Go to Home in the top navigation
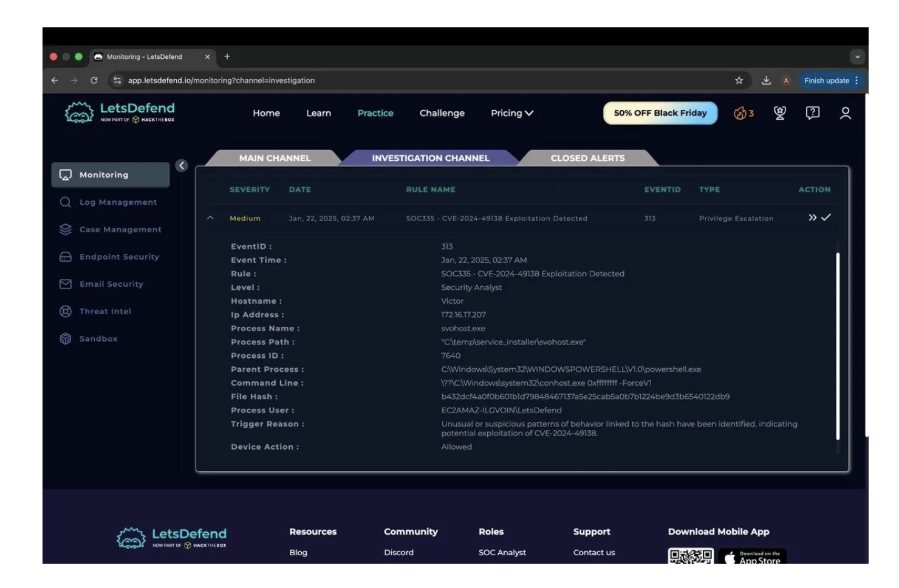The height and width of the screenshot is (588, 899). (x=266, y=113)
